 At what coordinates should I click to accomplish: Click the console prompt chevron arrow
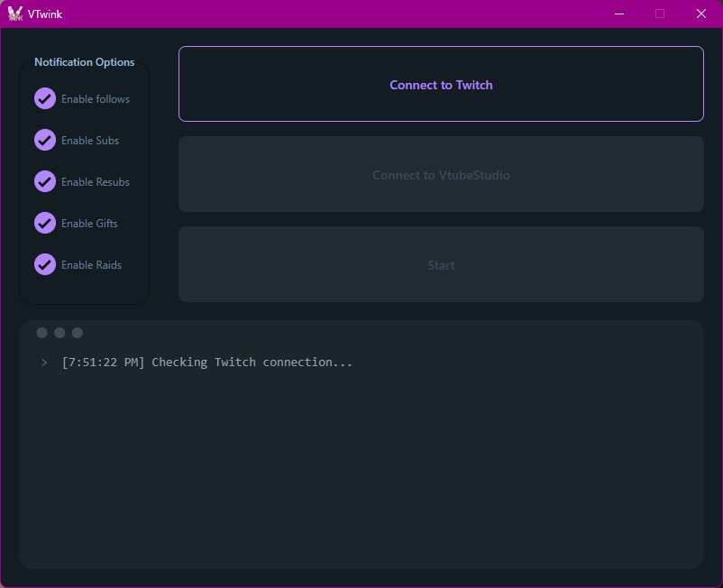(44, 363)
